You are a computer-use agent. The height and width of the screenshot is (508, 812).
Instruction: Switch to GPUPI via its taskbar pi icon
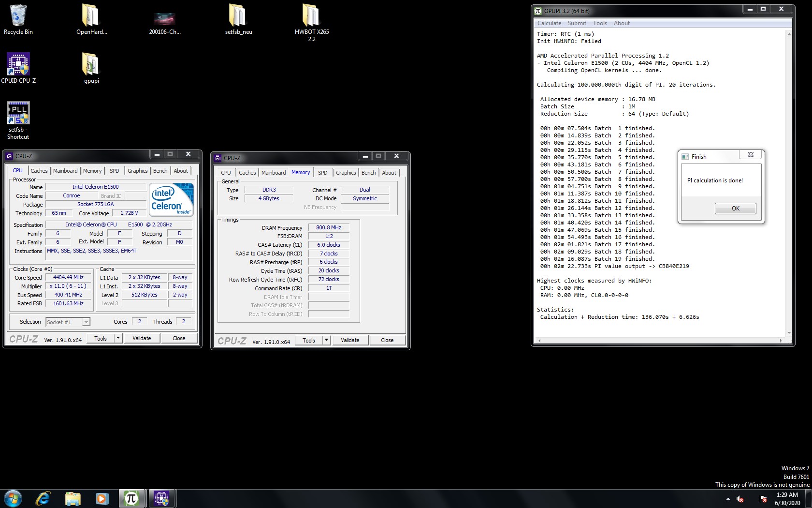(x=131, y=498)
